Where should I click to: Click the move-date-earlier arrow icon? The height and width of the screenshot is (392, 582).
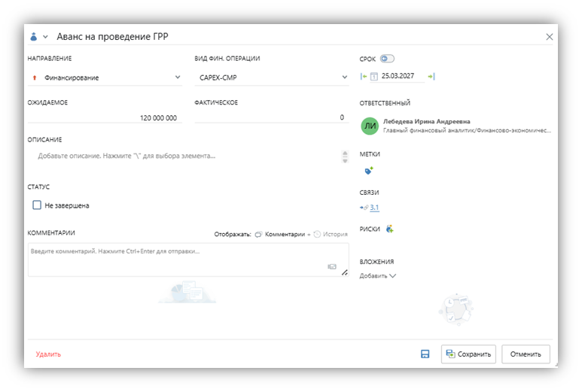pos(364,77)
